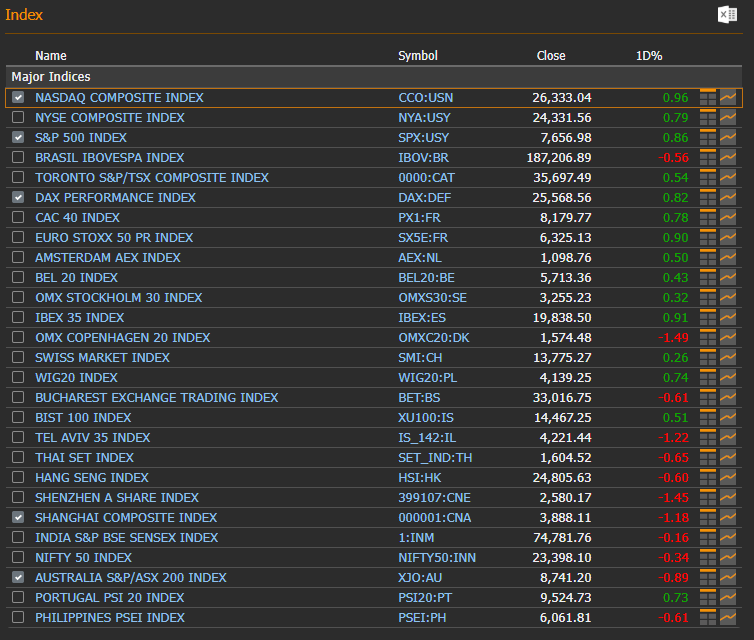Image resolution: width=754 pixels, height=640 pixels.
Task: Click the BIST 100 close value 14,467.25
Action: pyautogui.click(x=563, y=418)
